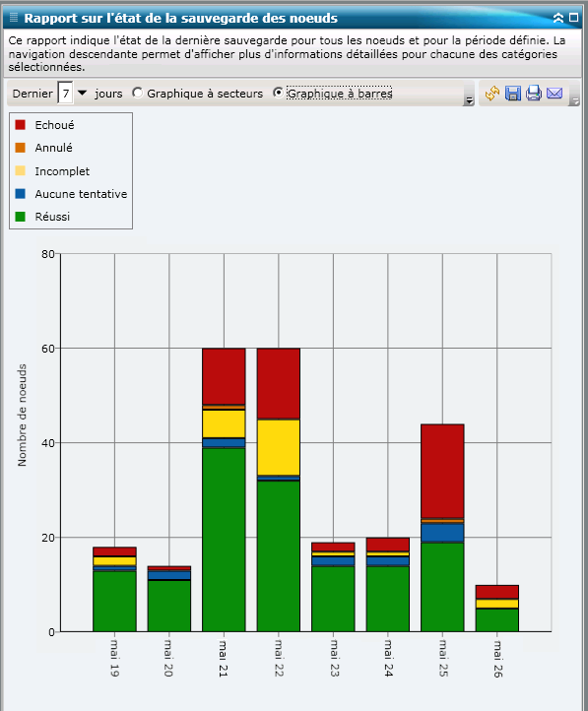Click the red failed segment of mai 21 bar

pyautogui.click(x=224, y=376)
